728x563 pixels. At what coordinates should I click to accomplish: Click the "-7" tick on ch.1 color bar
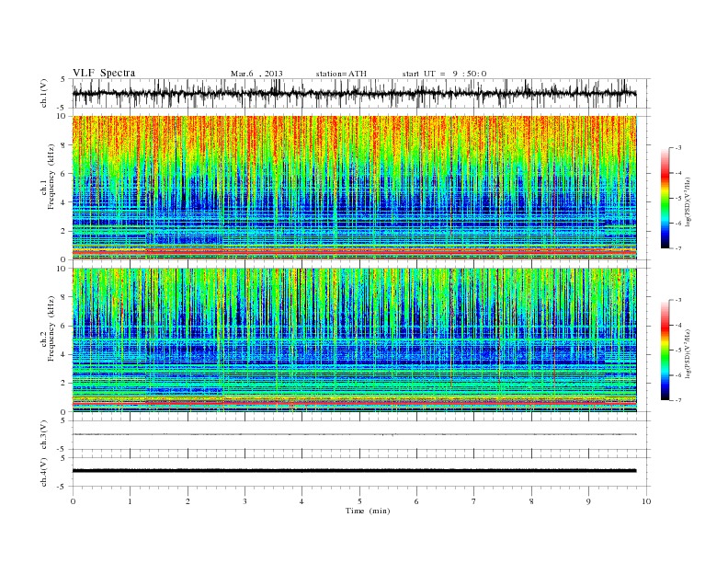(677, 248)
